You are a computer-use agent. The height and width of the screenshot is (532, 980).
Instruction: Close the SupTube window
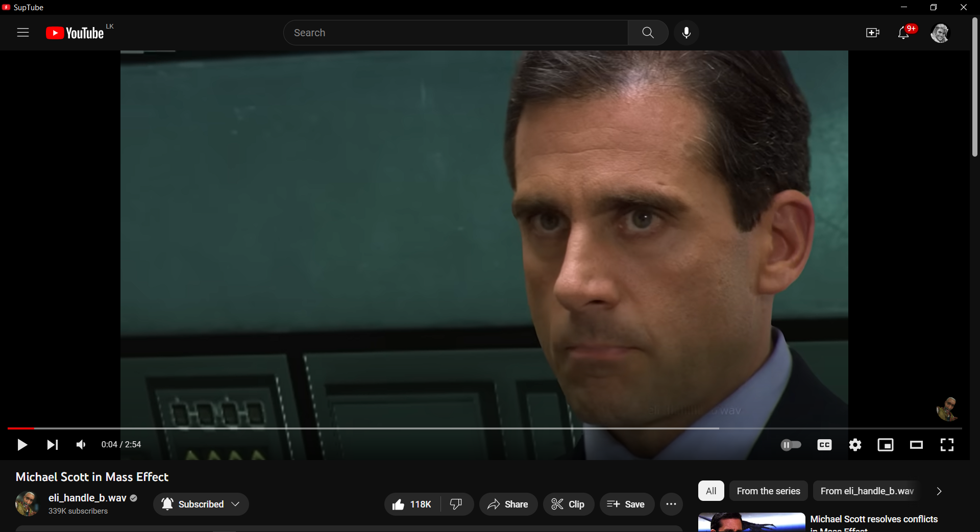pyautogui.click(x=964, y=7)
